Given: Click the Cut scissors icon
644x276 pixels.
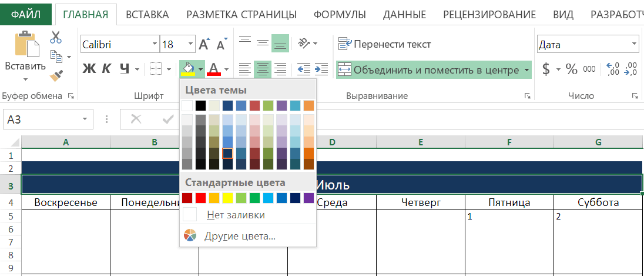Looking at the screenshot, I should coord(56,37).
